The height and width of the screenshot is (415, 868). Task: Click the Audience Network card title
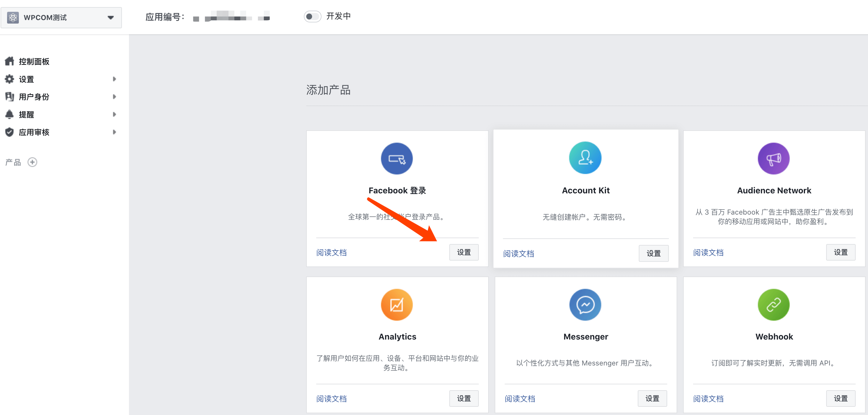[x=774, y=191]
